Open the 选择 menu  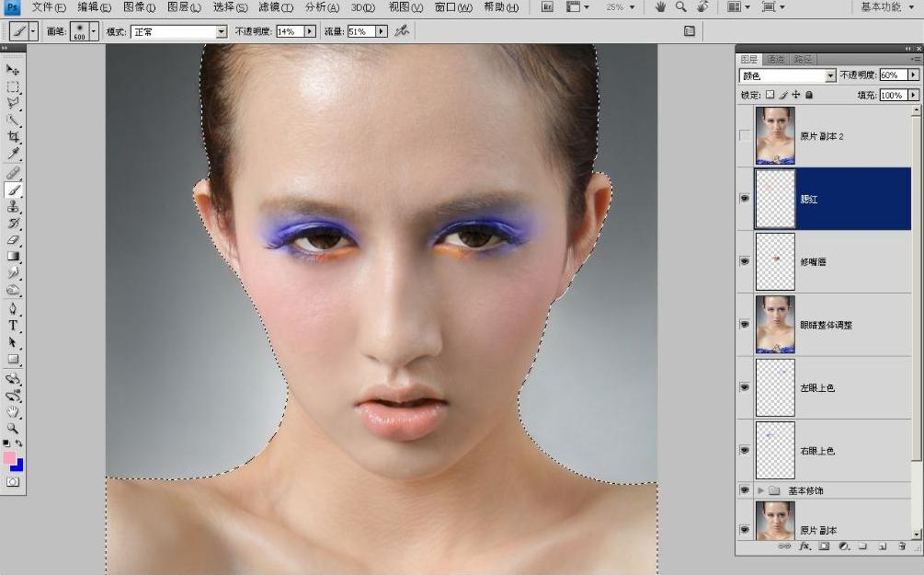[230, 7]
